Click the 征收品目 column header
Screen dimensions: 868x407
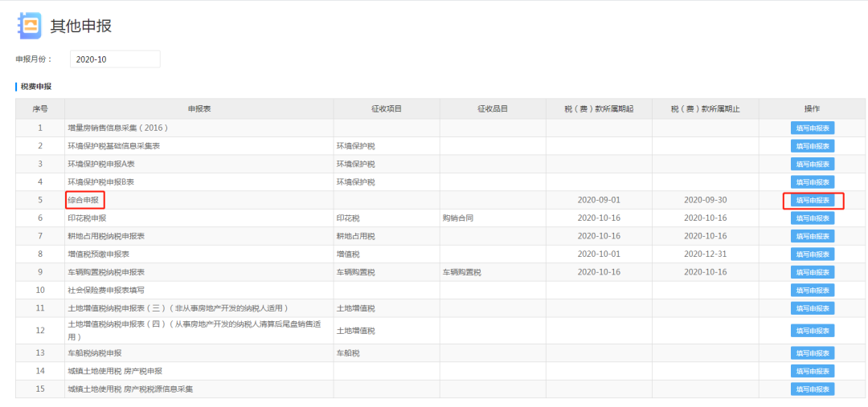493,109
